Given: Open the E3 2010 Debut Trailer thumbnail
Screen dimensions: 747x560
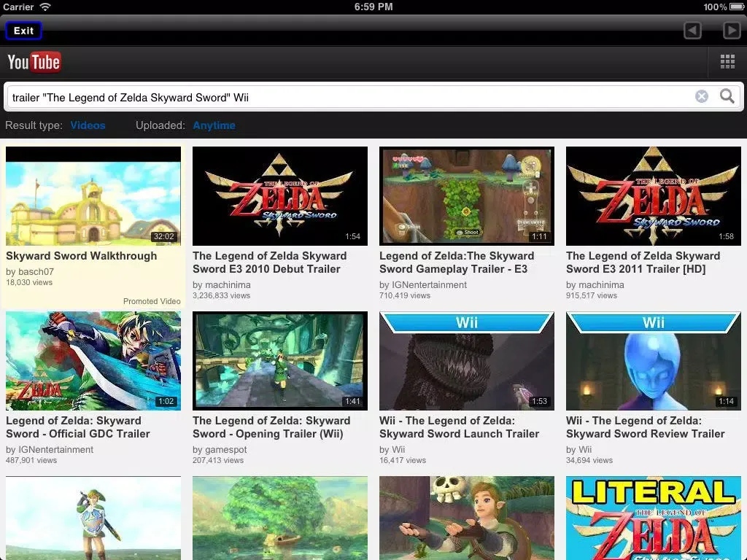Looking at the screenshot, I should 280,196.
